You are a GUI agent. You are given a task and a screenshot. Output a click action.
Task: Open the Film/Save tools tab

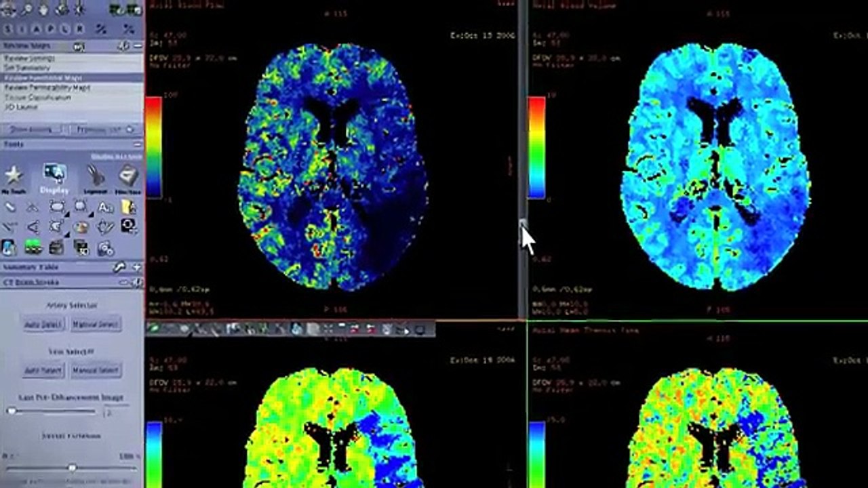click(127, 179)
